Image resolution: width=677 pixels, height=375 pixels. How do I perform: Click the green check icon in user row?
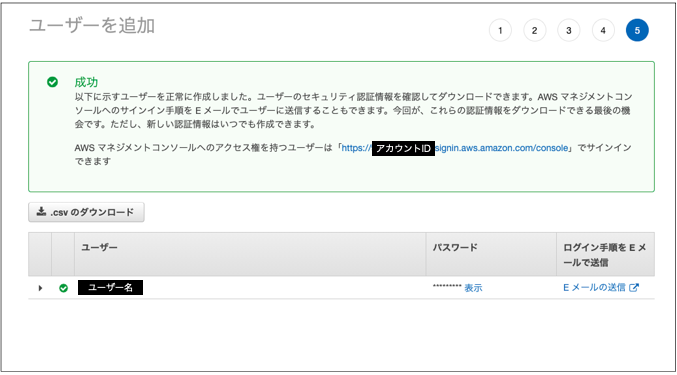click(63, 288)
